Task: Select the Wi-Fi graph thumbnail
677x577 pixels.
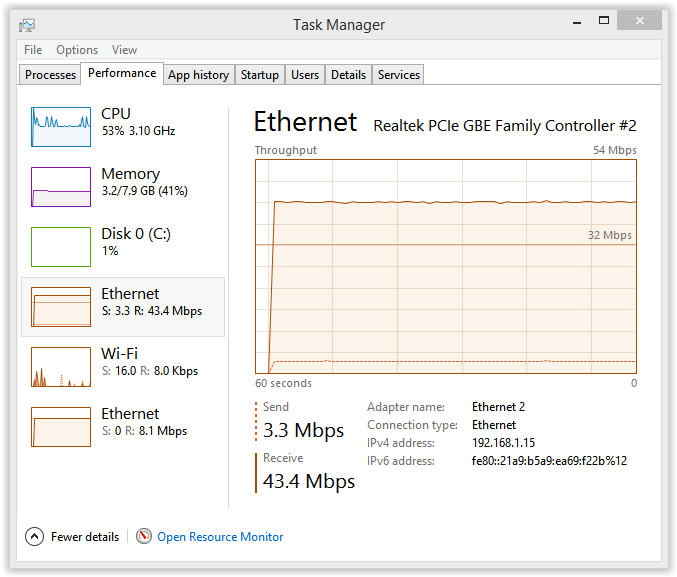Action: tap(61, 367)
